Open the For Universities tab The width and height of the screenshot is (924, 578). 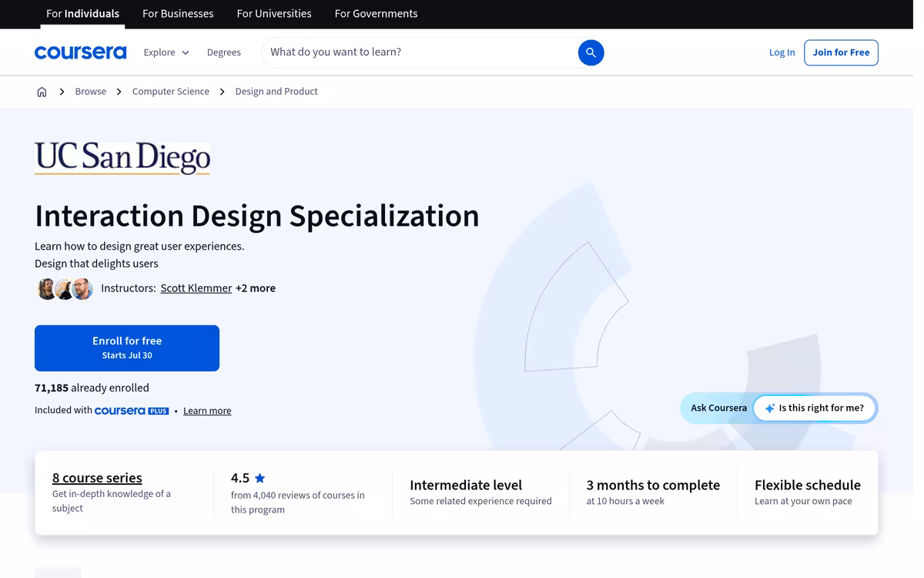[x=274, y=14]
